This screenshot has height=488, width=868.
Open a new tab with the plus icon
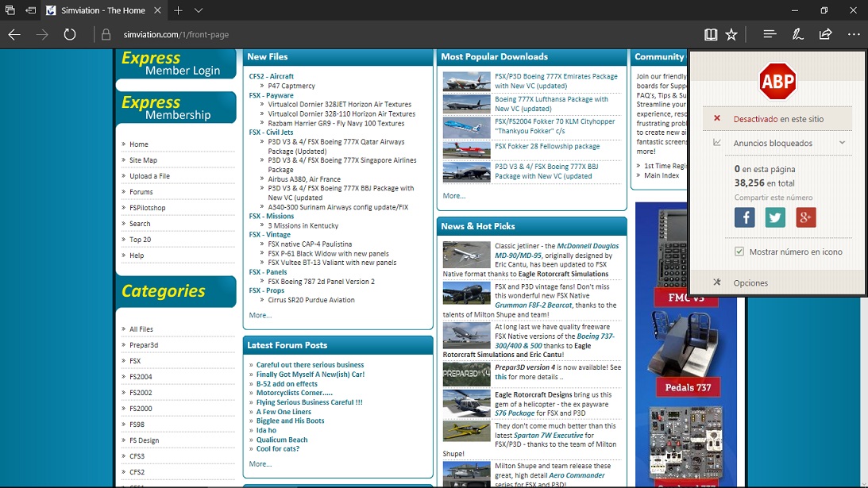coord(178,10)
